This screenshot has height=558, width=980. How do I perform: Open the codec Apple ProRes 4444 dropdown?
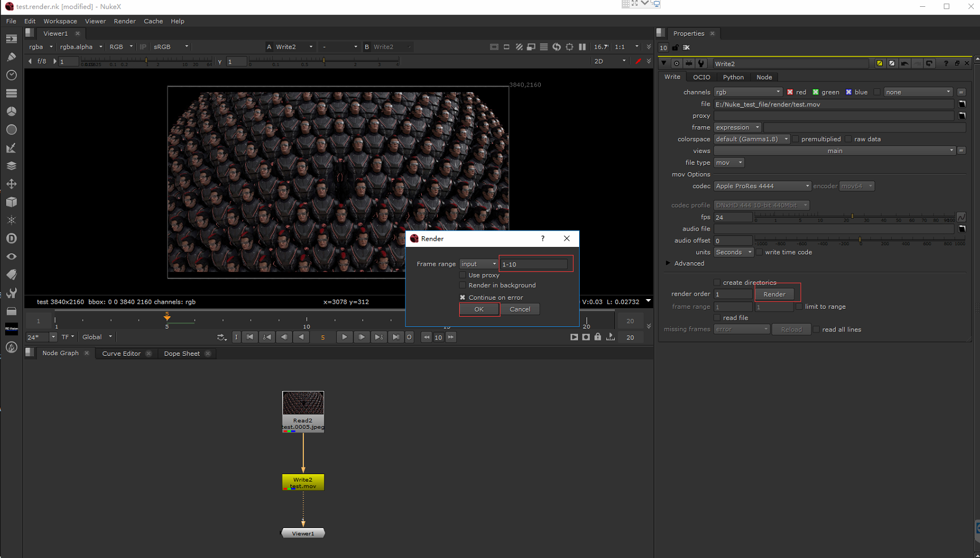(762, 186)
